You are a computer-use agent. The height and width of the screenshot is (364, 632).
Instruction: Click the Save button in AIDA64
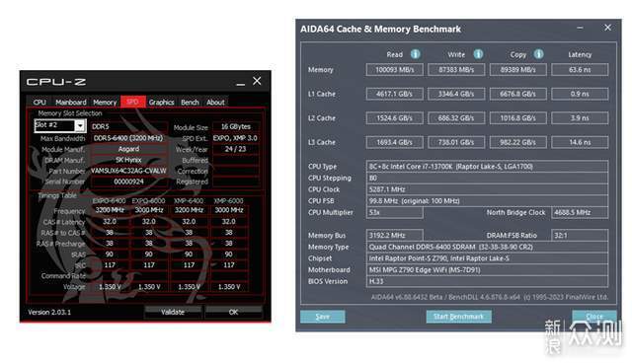(x=323, y=317)
